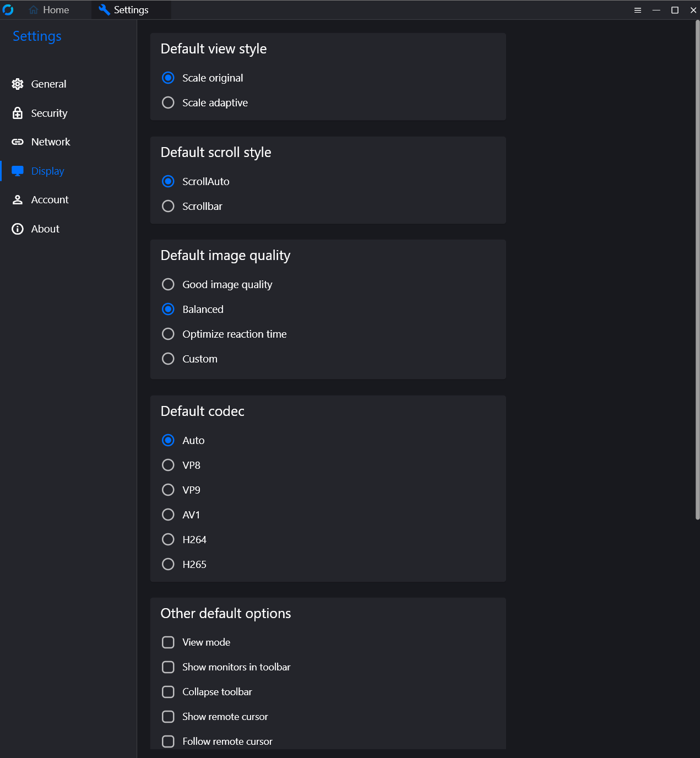Click the RustDesk logo in title bar
700x758 pixels.
(8, 10)
